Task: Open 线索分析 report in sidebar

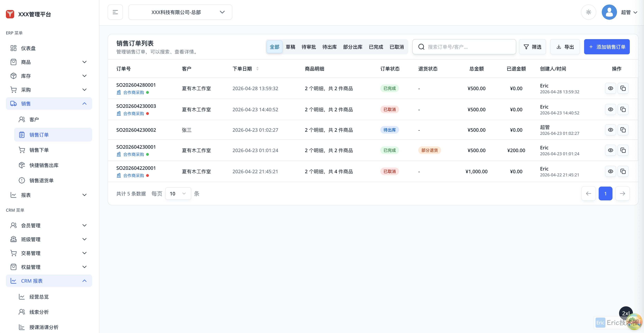Action: point(53,312)
